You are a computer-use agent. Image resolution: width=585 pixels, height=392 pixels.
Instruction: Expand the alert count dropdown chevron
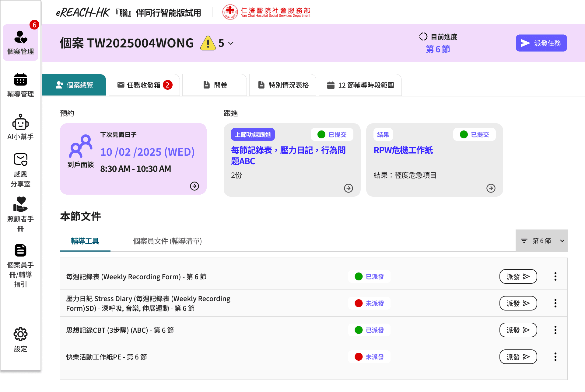pos(231,43)
